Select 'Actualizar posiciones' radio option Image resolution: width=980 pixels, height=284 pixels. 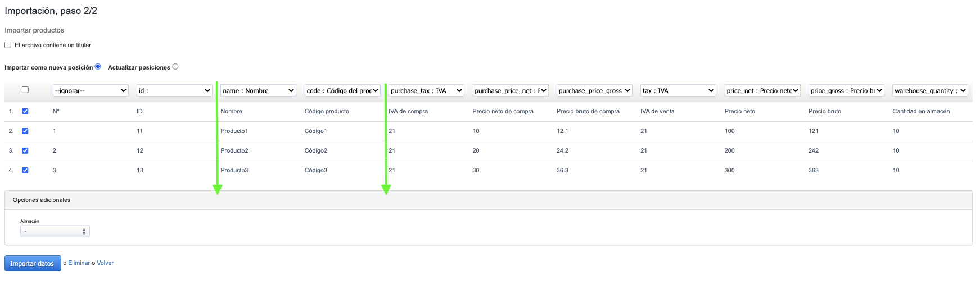175,67
